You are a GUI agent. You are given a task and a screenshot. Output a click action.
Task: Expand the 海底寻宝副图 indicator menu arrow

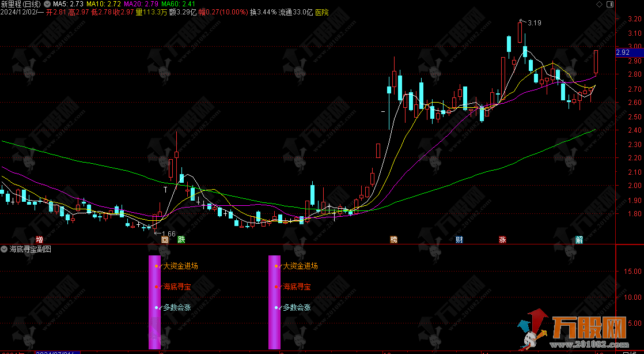4,248
